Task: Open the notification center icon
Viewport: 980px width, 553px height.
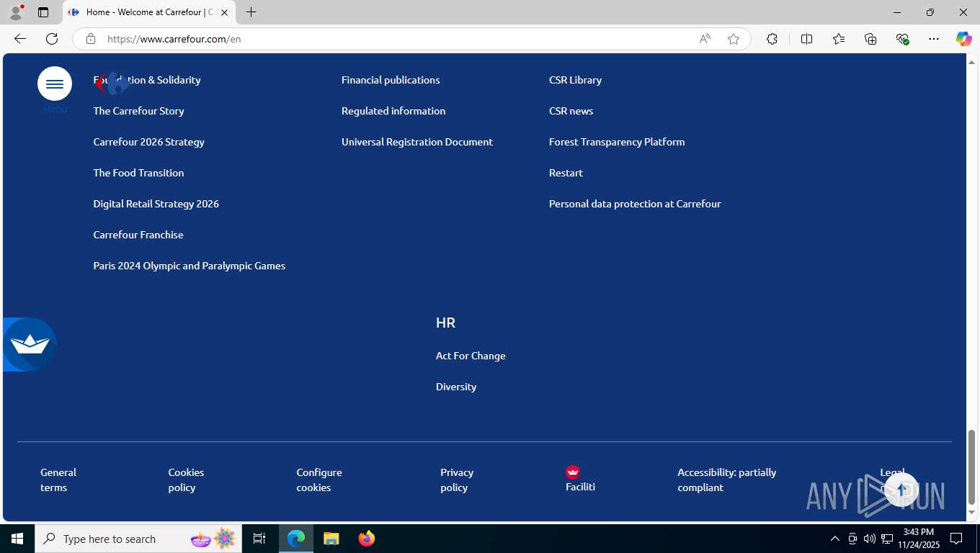Action: [956, 539]
